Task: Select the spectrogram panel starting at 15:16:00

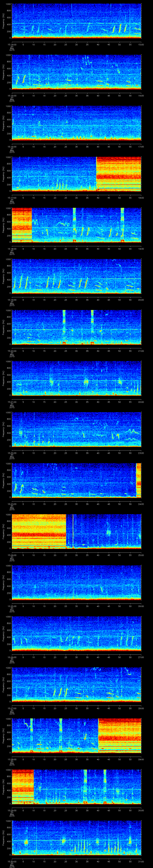Action: tap(76, 123)
